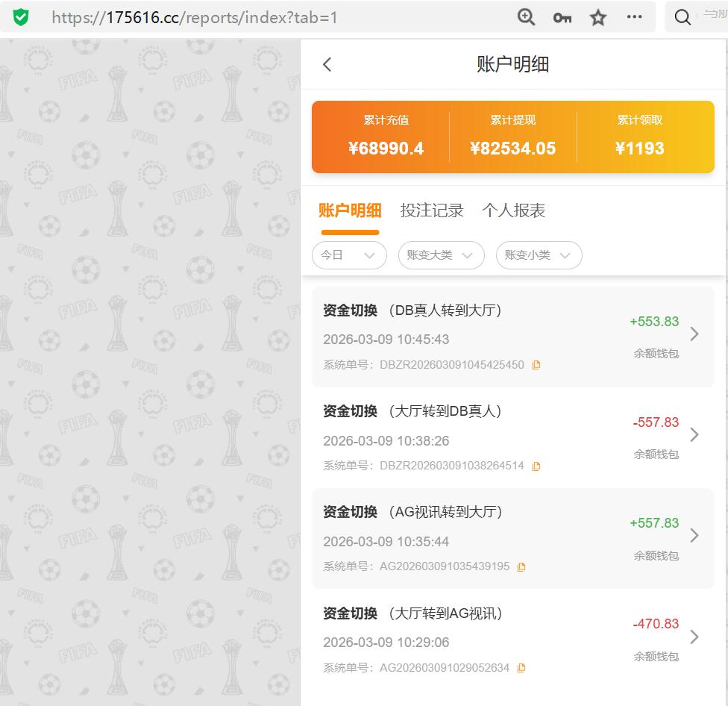Copy system order number DBZR202603091045425450
The image size is (728, 706).
(536, 365)
